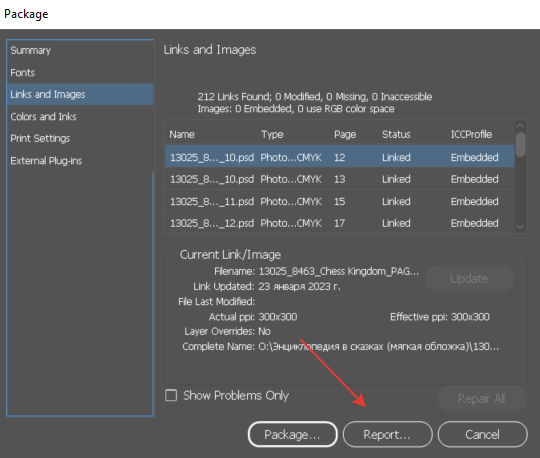Click the Package... button
540x458 pixels.
click(x=292, y=435)
